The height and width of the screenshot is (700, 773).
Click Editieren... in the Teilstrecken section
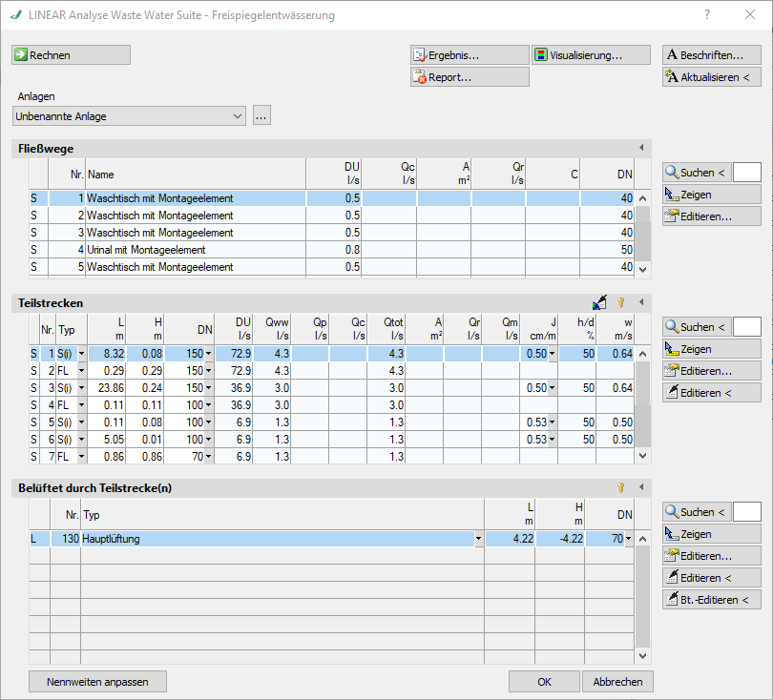pos(711,371)
